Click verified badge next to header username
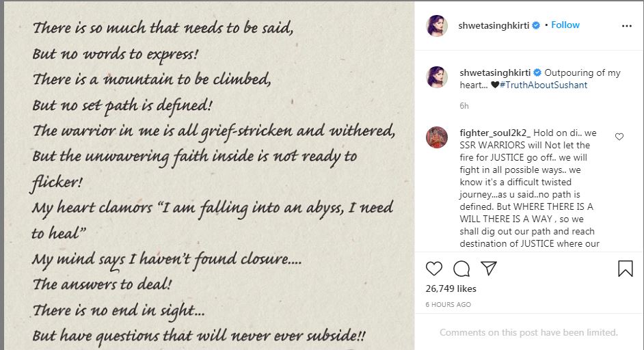Screen dimensions: 644x350 click(536, 25)
